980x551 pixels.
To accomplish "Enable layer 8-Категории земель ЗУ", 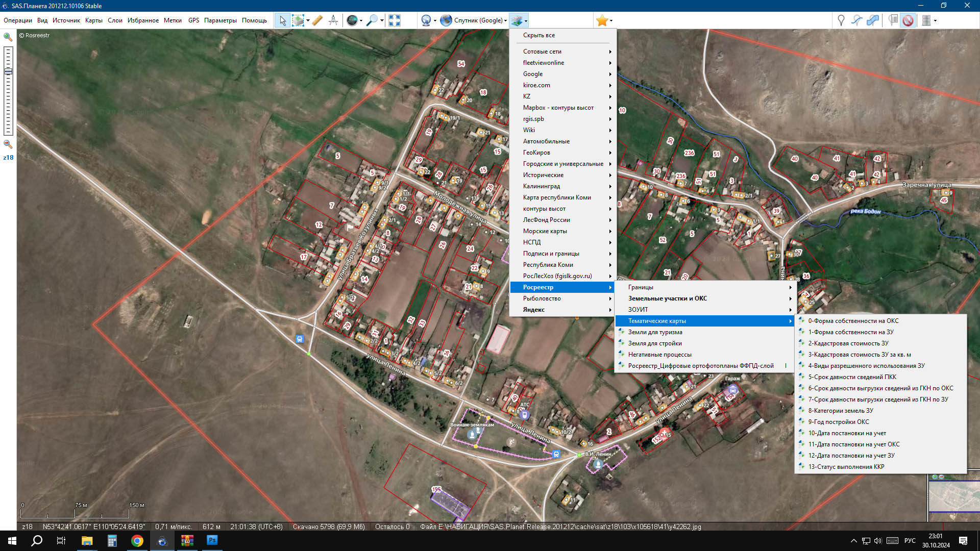I will (x=840, y=411).
